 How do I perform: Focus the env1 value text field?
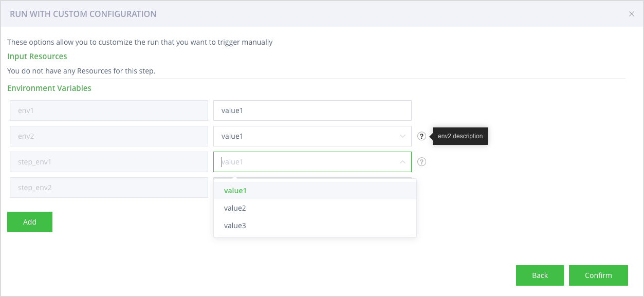312,110
